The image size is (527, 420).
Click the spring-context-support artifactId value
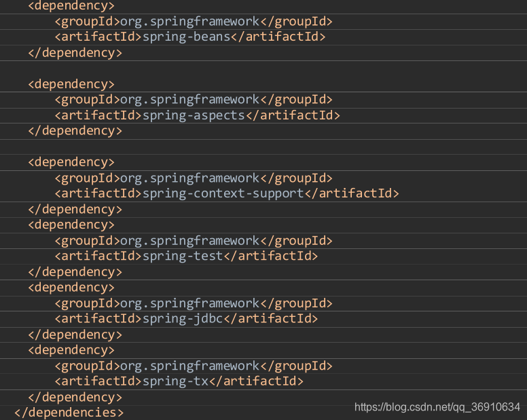[x=223, y=194]
